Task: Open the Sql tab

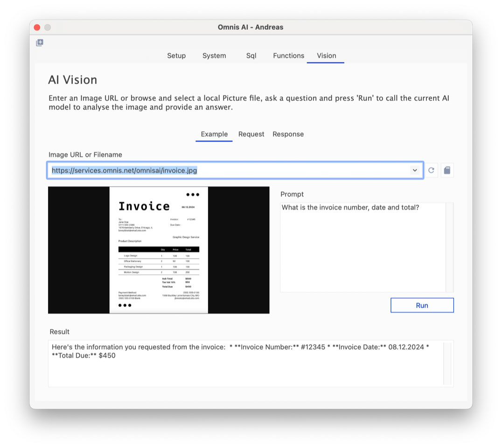Action: pos(251,56)
